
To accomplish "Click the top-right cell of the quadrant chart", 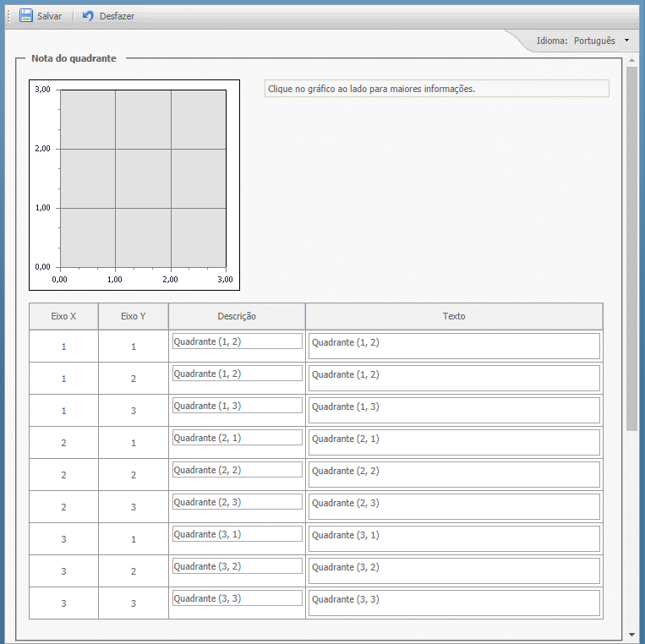I will pos(198,119).
